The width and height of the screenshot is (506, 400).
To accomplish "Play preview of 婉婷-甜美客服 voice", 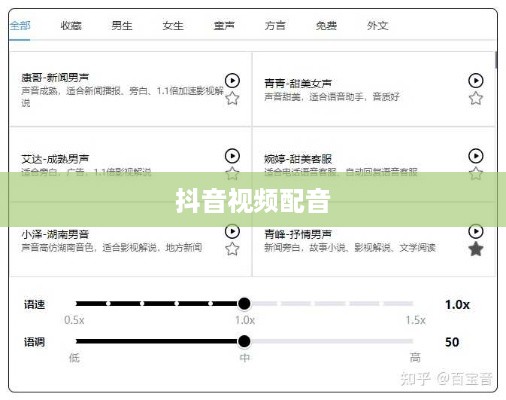I will pos(476,156).
